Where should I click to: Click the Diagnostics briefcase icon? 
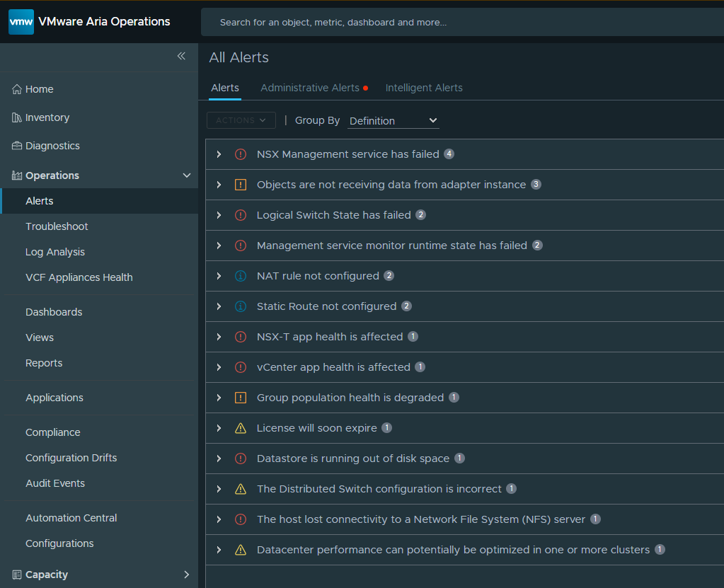pyautogui.click(x=16, y=146)
